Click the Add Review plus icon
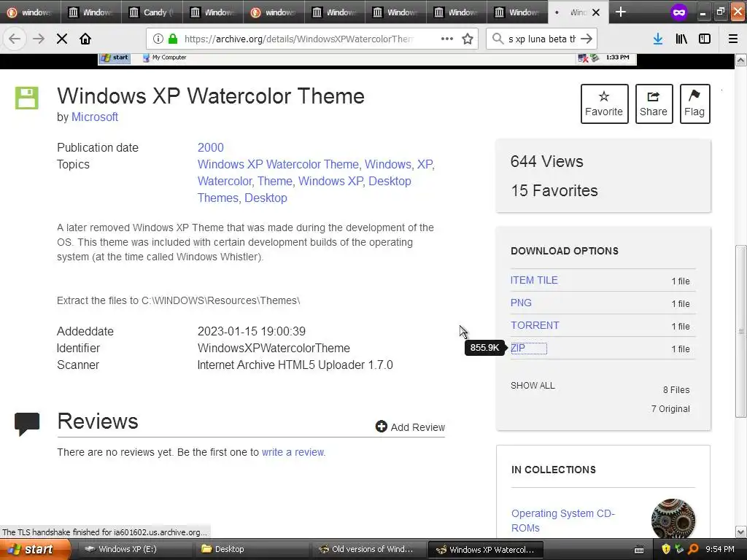The height and width of the screenshot is (560, 747). (381, 426)
